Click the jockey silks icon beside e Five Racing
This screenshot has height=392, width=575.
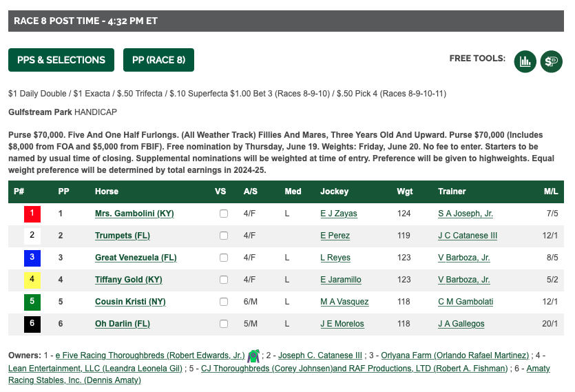point(253,355)
